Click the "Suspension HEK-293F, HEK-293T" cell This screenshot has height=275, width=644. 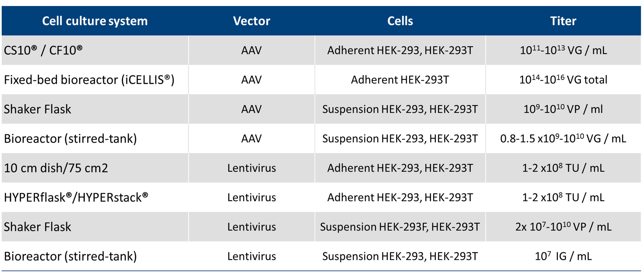click(400, 227)
